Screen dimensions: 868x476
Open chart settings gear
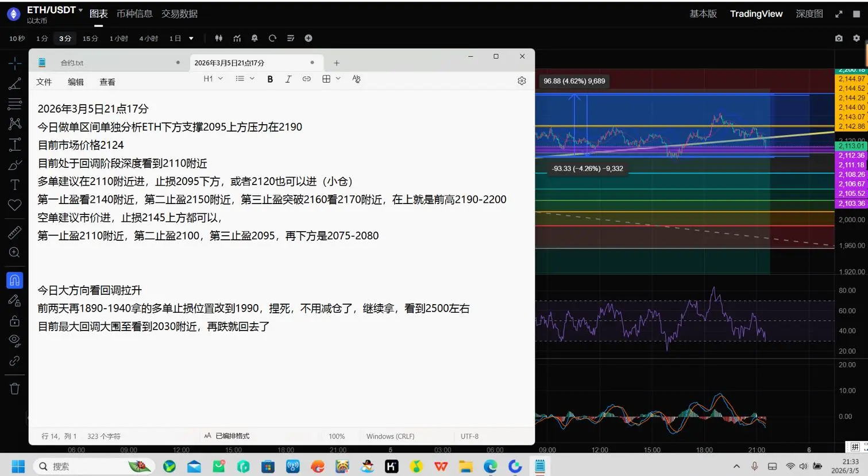pyautogui.click(x=857, y=39)
